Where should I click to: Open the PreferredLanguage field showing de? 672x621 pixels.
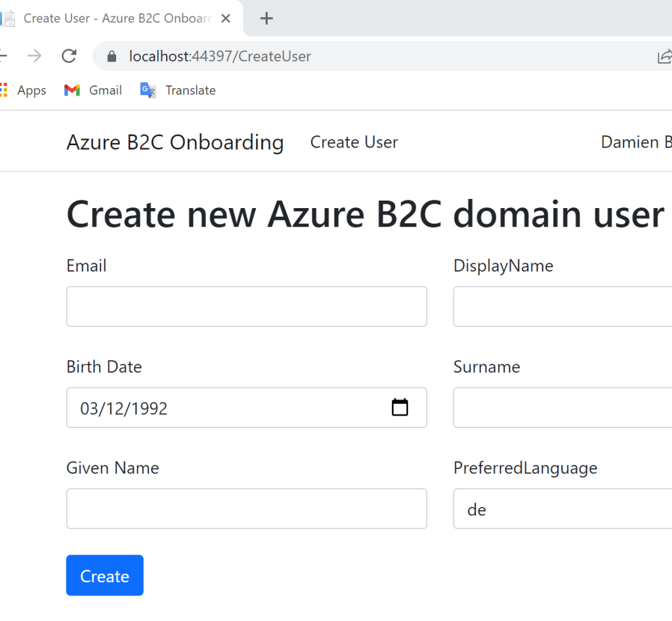[562, 509]
